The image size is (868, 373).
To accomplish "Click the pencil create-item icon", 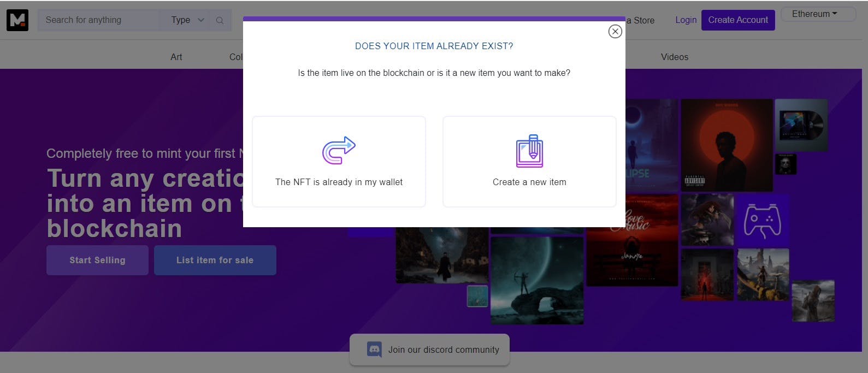I will point(529,151).
